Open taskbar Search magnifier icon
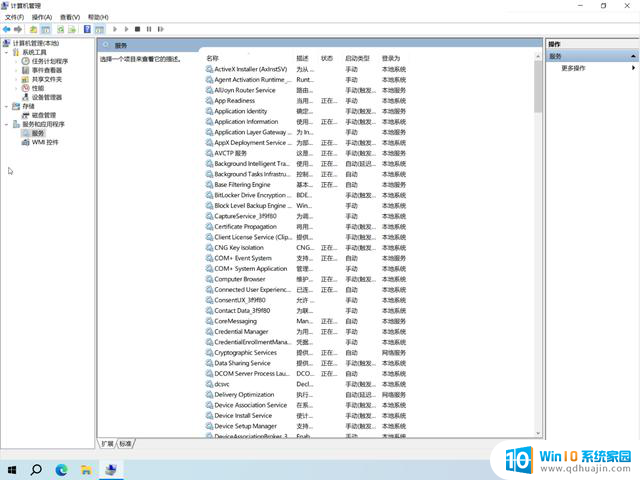This screenshot has width=640, height=480. (x=36, y=470)
